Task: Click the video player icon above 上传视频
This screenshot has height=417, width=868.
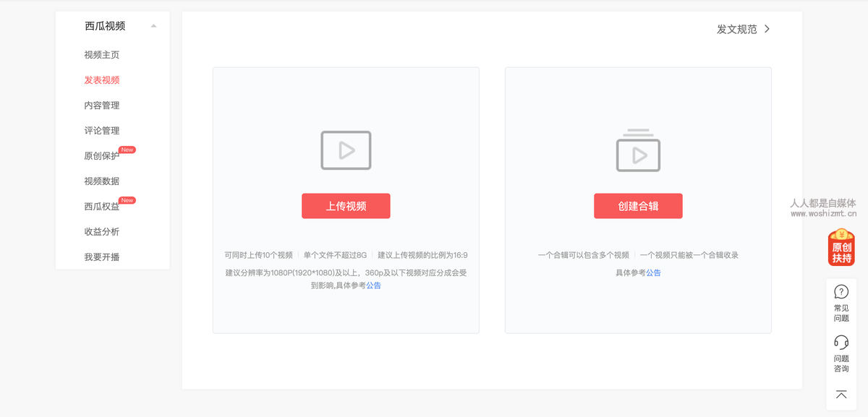Action: click(x=346, y=150)
